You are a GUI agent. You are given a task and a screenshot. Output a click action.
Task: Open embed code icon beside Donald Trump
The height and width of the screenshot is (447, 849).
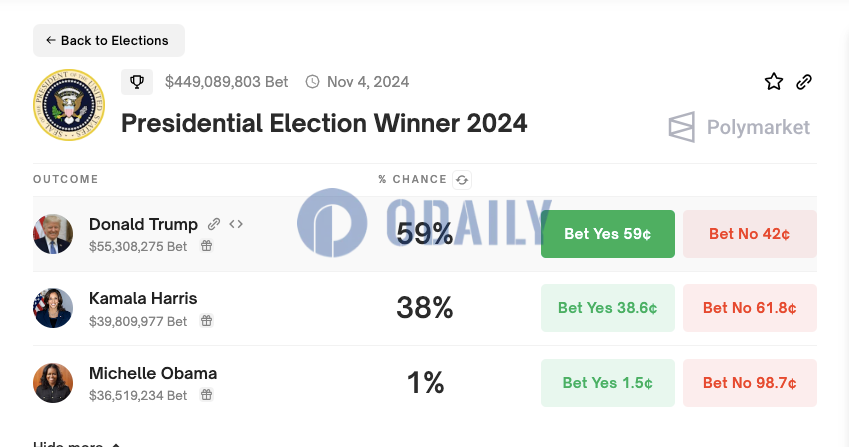(x=236, y=224)
